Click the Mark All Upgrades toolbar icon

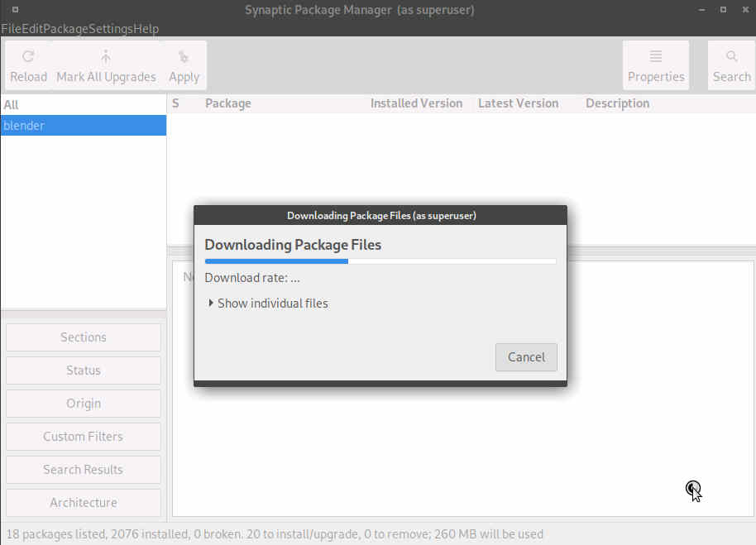tap(106, 65)
